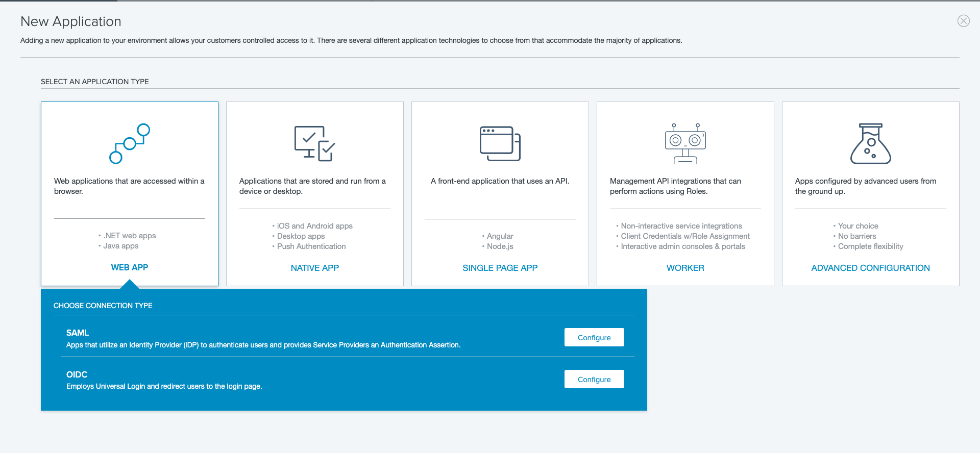Image resolution: width=980 pixels, height=453 pixels.
Task: Click the 'No barriers' bullet
Action: click(854, 236)
